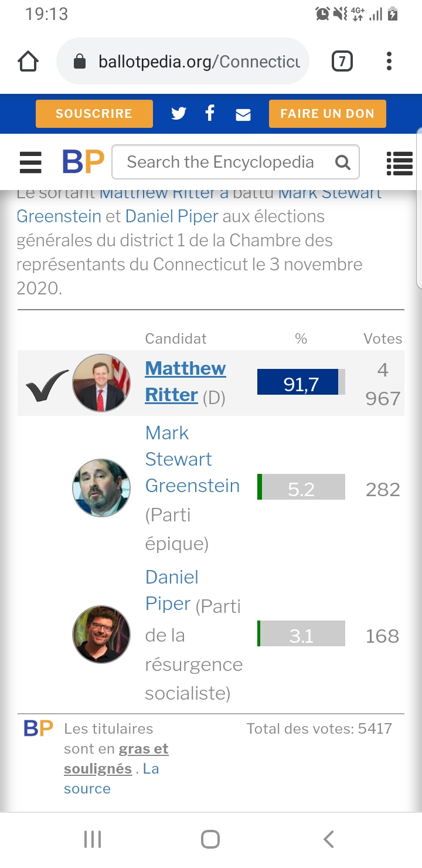This screenshot has width=422, height=868.
Task: Open Mark Stewart Greenstein link
Action: [192, 459]
